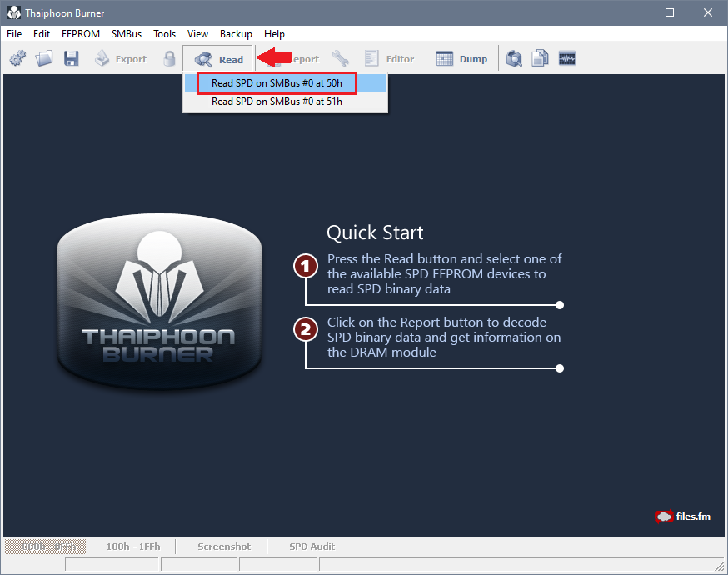
Task: Select Read SPD on SMBus #0 at 50h
Action: tap(285, 83)
